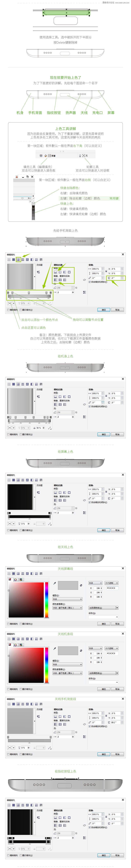Click gray color preview swatch in 天线屏幕段
The image size is (131, 868).
[68, 586]
